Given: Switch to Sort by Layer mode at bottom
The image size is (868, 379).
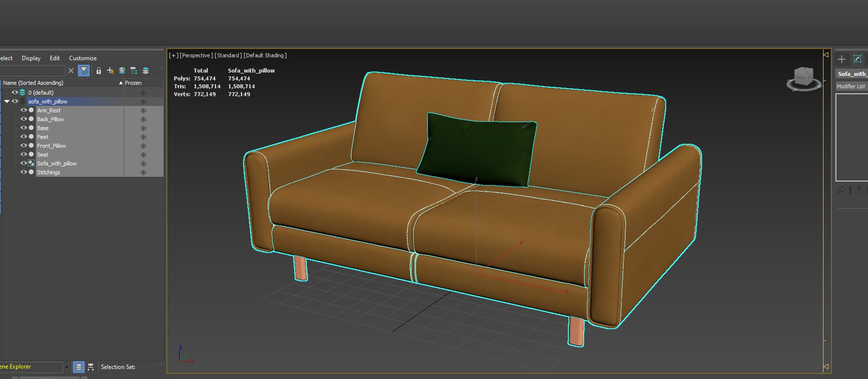Looking at the screenshot, I should (x=79, y=367).
